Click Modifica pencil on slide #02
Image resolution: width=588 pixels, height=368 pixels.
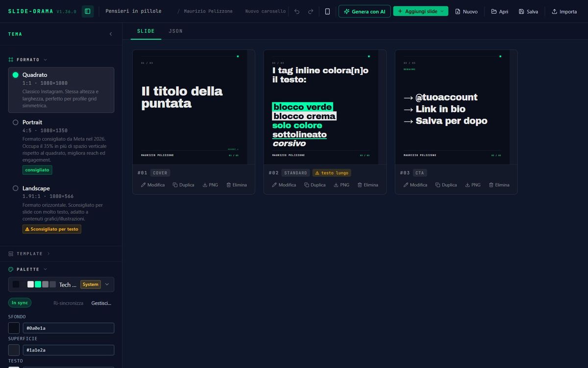(x=284, y=185)
